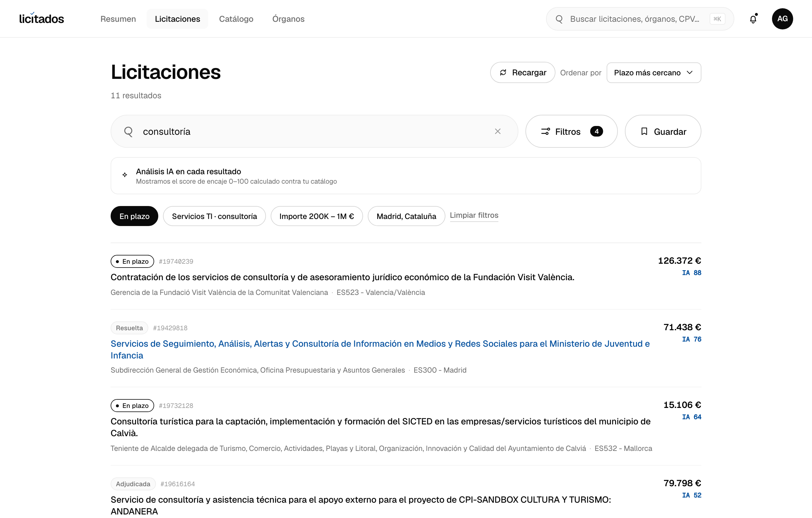
Task: Toggle the En plazo filter chip
Action: click(x=134, y=216)
